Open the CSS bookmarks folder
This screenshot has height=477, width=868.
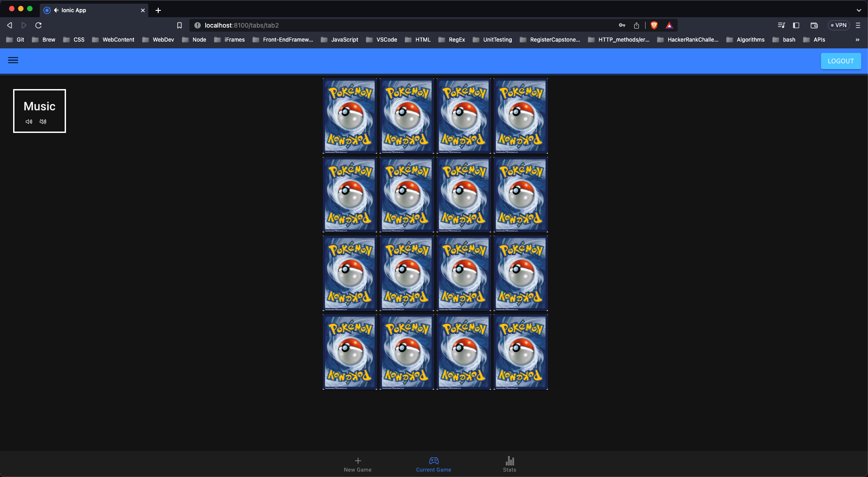pyautogui.click(x=74, y=40)
